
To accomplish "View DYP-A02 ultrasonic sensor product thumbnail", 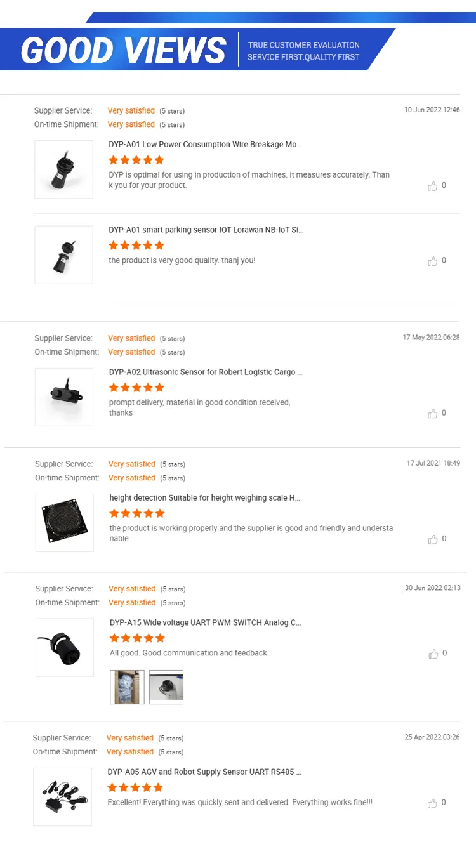I will tap(63, 397).
